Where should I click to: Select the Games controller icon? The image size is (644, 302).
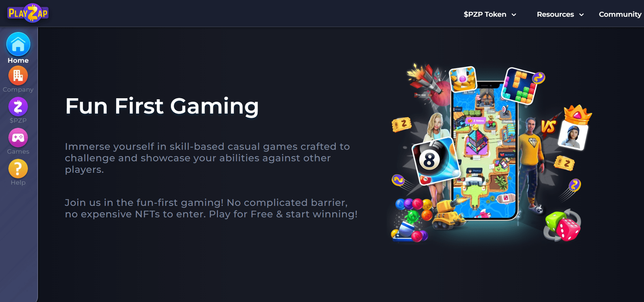point(18,138)
